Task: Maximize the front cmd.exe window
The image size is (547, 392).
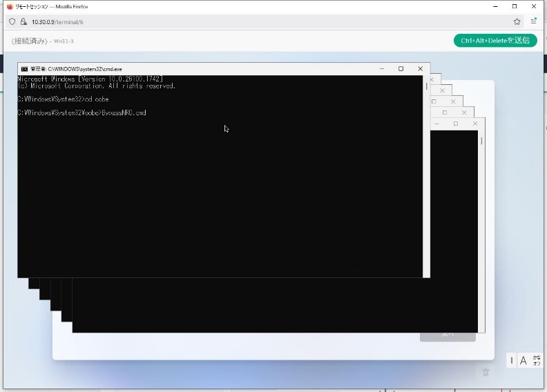Action: point(401,69)
